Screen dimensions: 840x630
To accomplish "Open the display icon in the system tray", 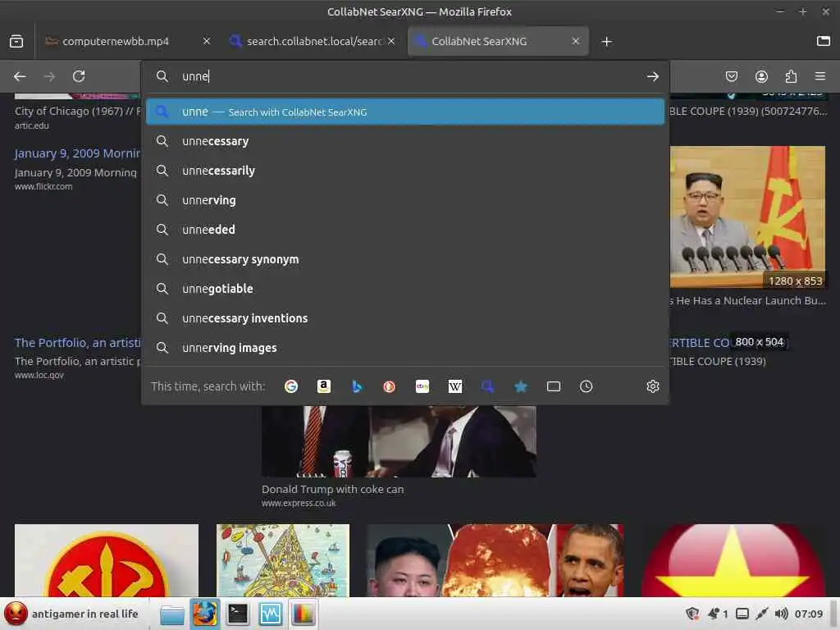I will tap(742, 614).
